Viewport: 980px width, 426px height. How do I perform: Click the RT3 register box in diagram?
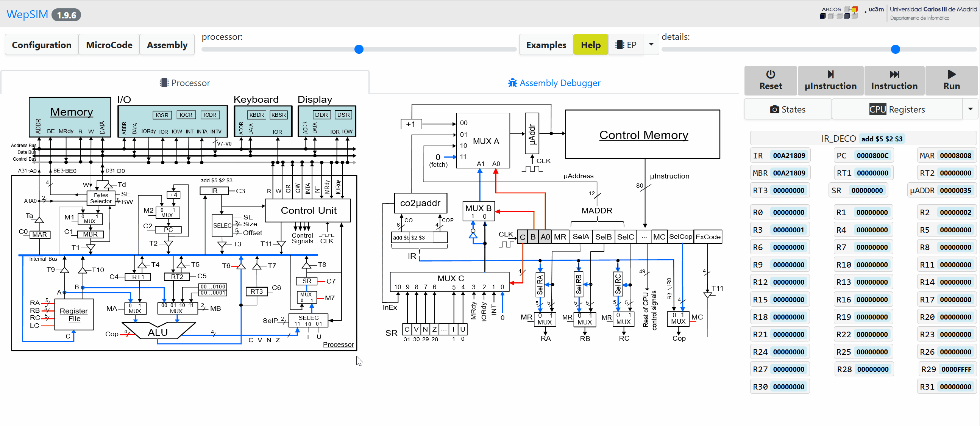point(257,291)
